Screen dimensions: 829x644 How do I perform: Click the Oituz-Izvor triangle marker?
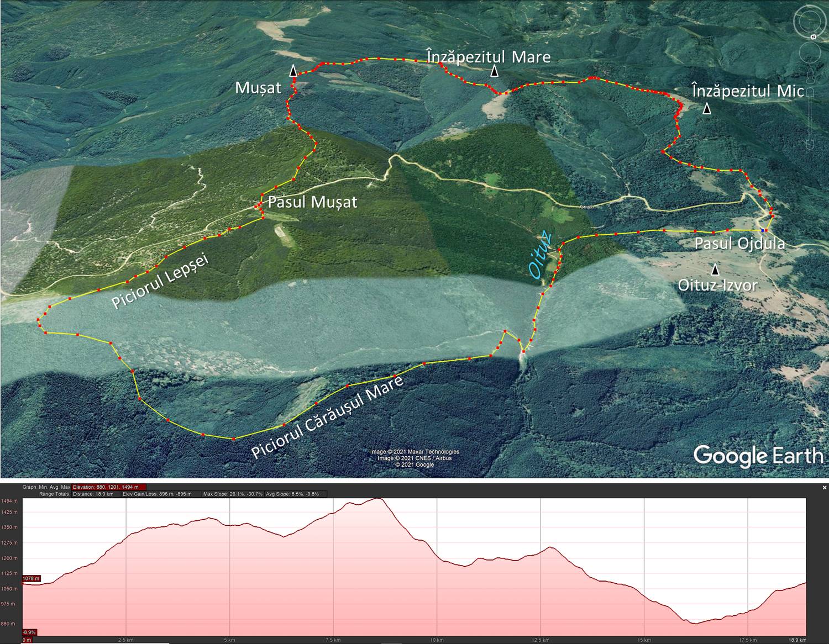715,270
